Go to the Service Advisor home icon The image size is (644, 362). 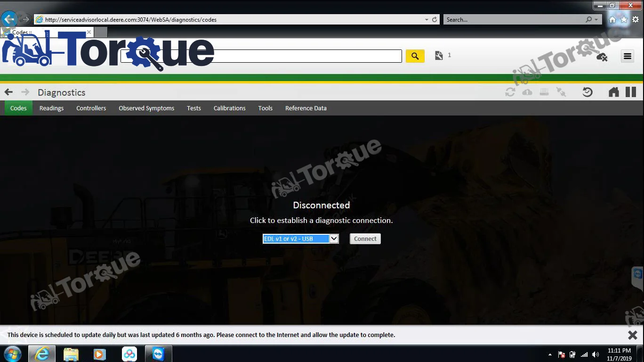pyautogui.click(x=614, y=92)
